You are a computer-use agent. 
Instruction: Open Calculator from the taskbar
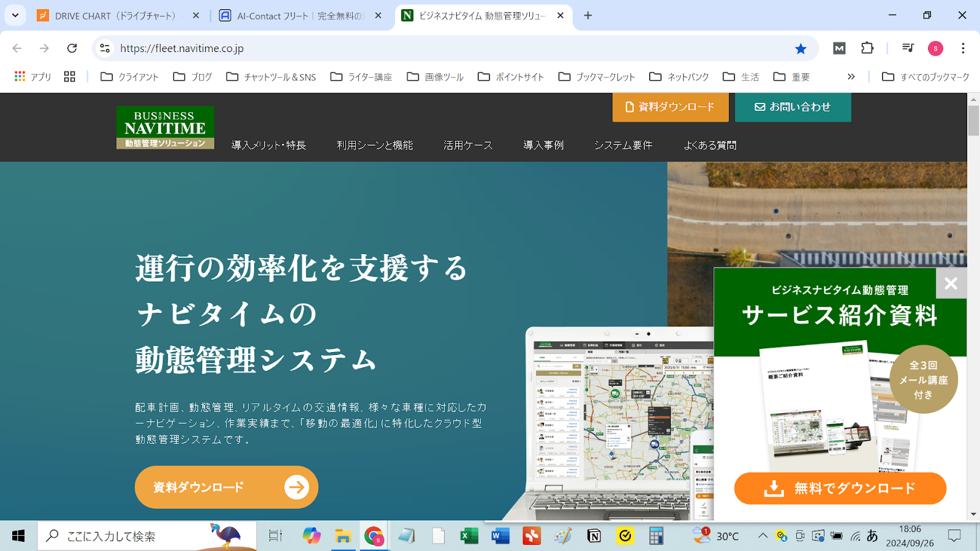(x=656, y=536)
